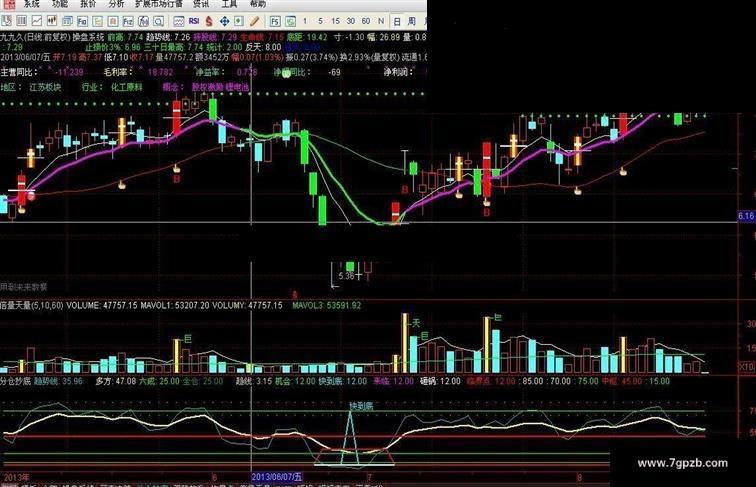Click the Fiz toolbar icon

click(128, 21)
